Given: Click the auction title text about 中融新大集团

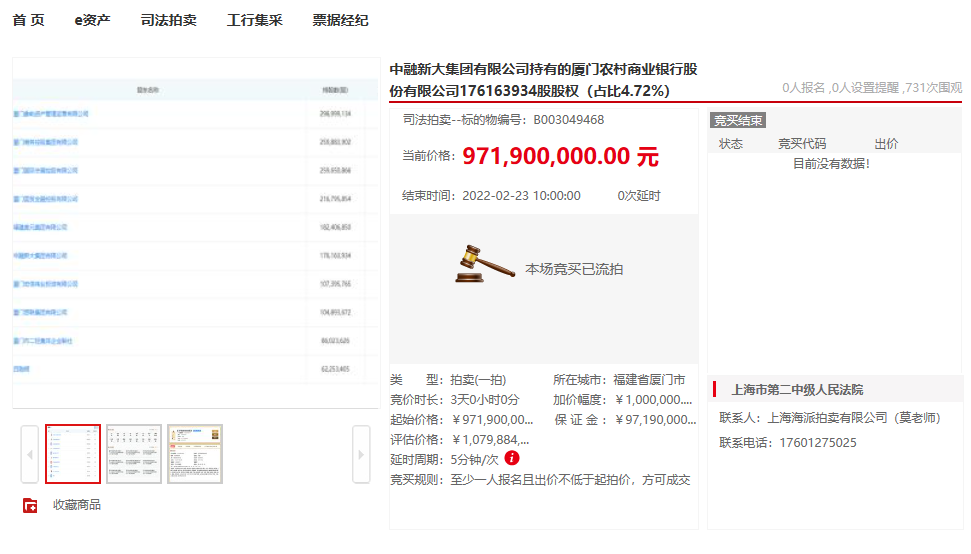Looking at the screenshot, I should tap(544, 80).
